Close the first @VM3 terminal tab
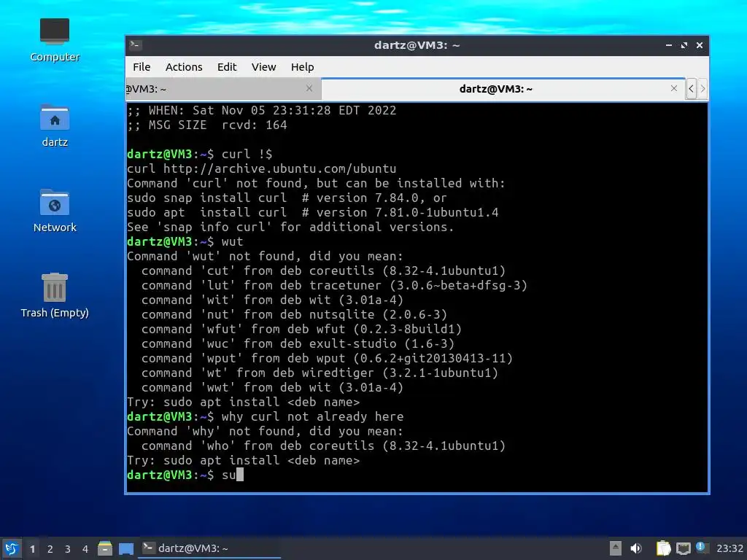Screen dimensions: 747x560 tap(309, 88)
